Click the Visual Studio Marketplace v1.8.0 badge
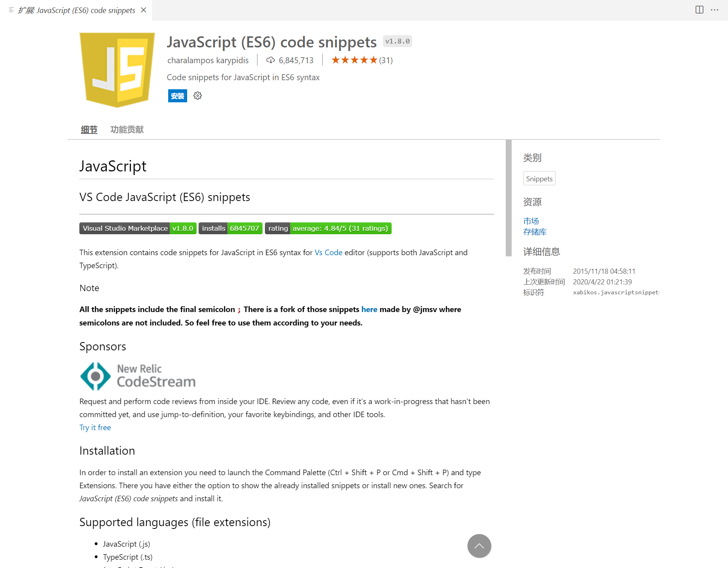Image resolution: width=728 pixels, height=568 pixels. (x=138, y=228)
